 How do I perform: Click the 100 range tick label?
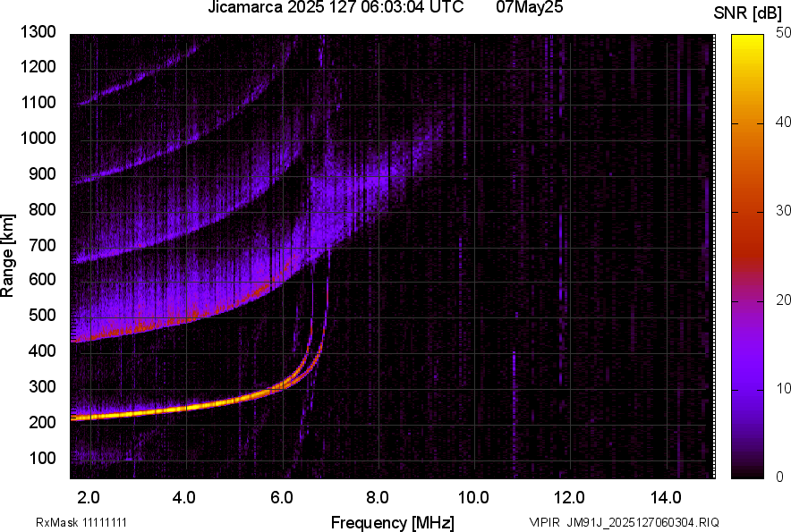[43, 458]
